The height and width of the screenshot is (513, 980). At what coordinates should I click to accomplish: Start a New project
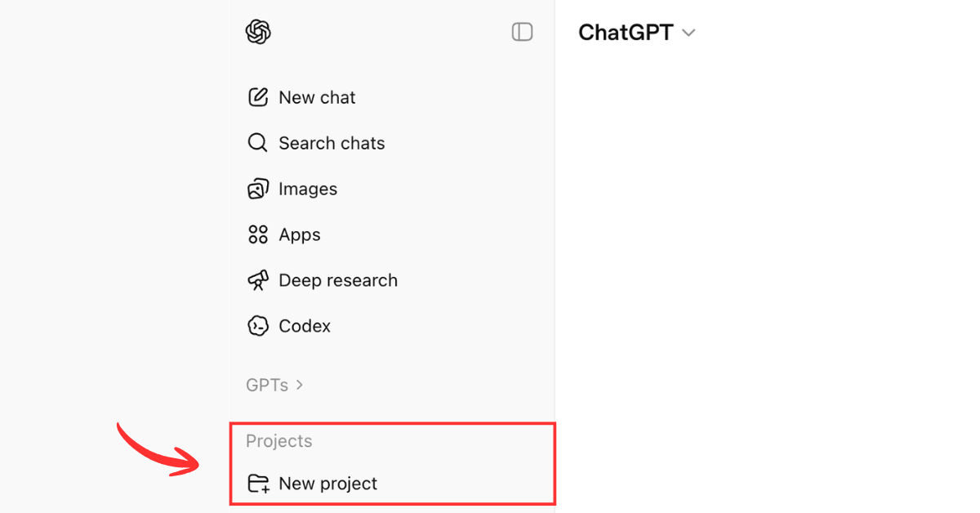click(327, 483)
